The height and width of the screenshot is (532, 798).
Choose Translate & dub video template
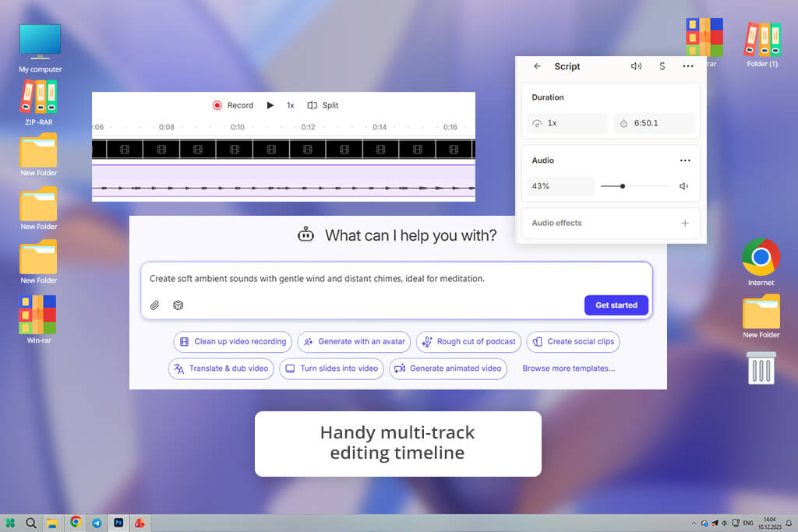point(221,368)
